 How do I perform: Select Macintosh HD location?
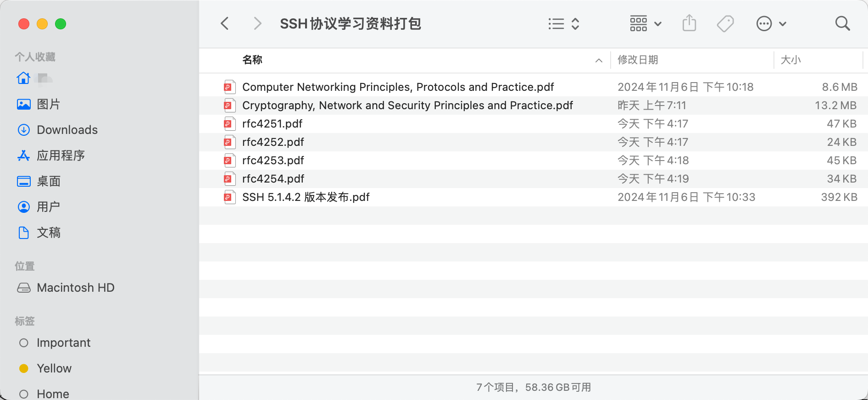[x=76, y=288]
